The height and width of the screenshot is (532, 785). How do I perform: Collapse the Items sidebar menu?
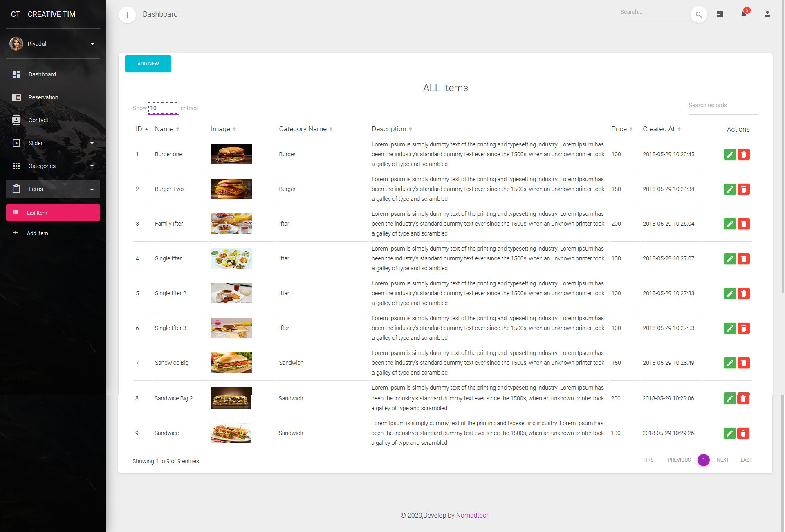pyautogui.click(x=53, y=189)
